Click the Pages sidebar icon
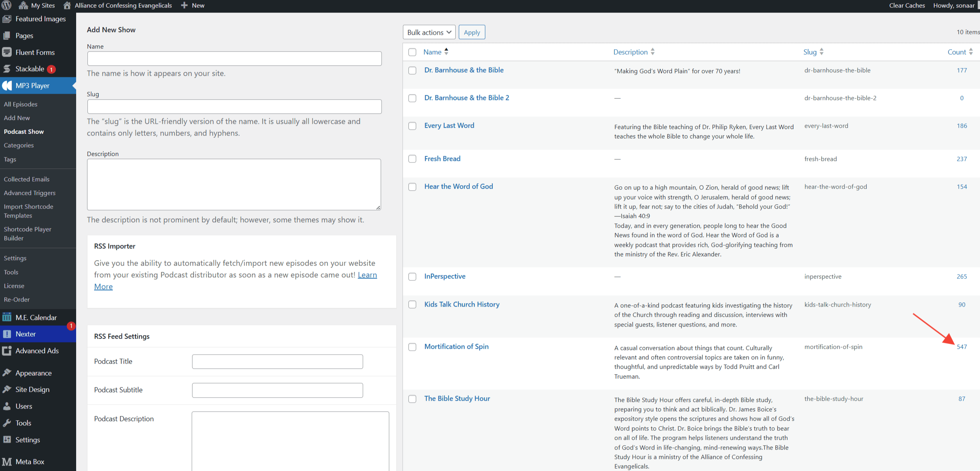The height and width of the screenshot is (471, 980). click(x=7, y=36)
